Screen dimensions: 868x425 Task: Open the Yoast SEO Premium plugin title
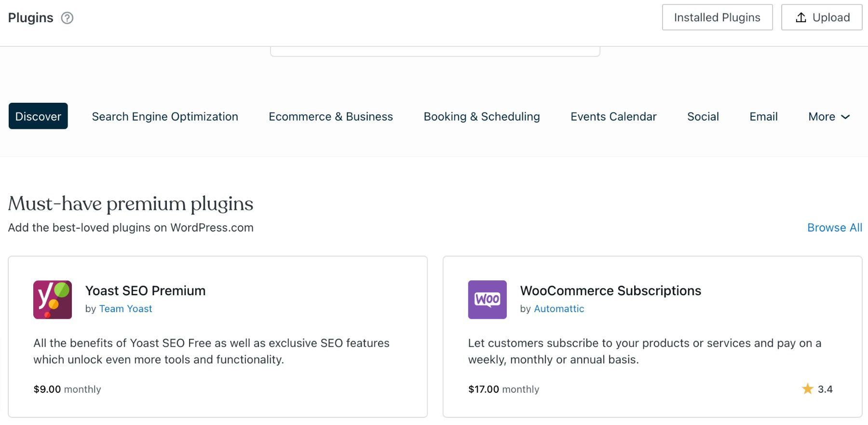[x=145, y=290]
